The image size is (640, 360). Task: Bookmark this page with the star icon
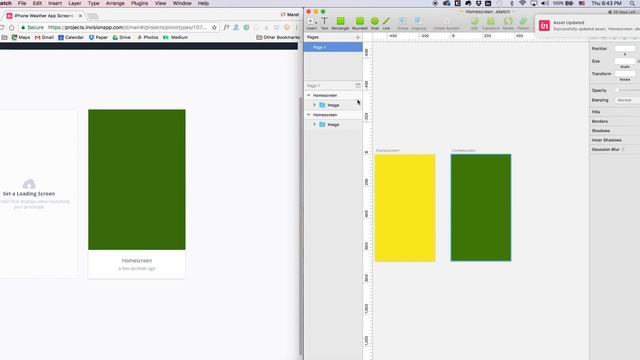click(x=214, y=27)
